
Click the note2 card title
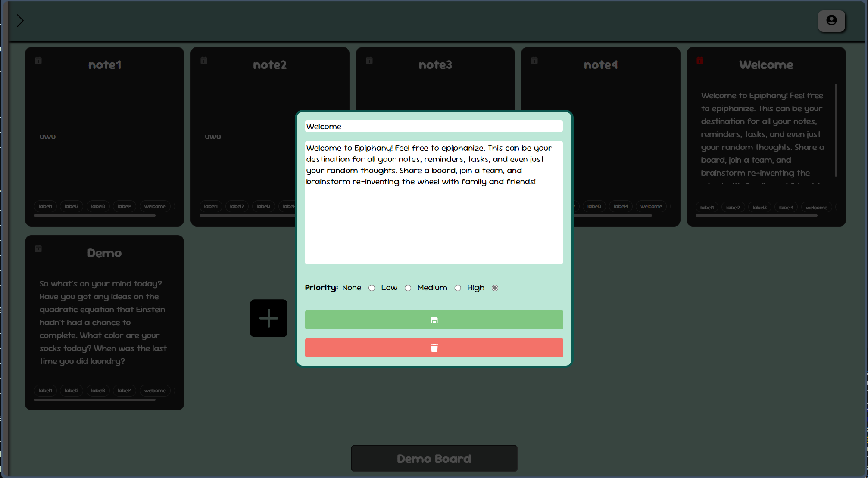(x=270, y=65)
